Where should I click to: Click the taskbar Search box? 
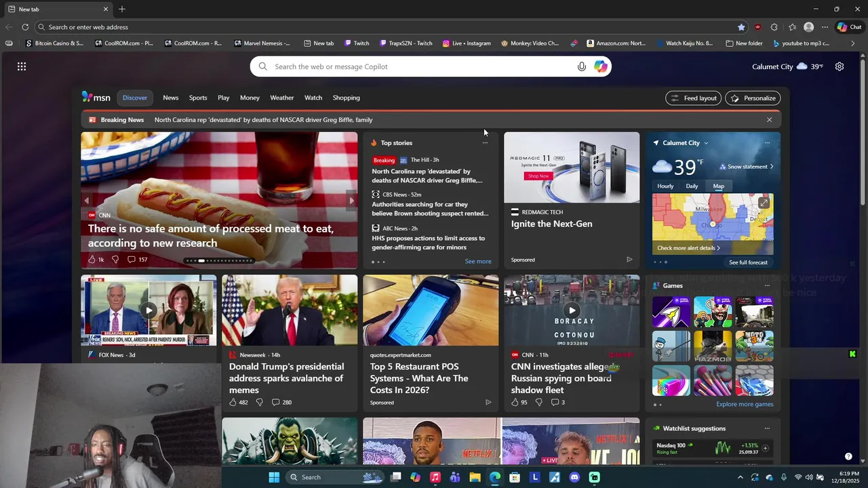pyautogui.click(x=334, y=477)
